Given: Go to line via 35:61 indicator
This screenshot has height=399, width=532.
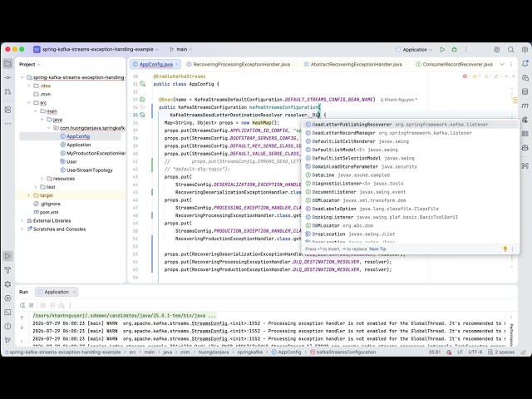Looking at the screenshot, I should click(x=434, y=352).
